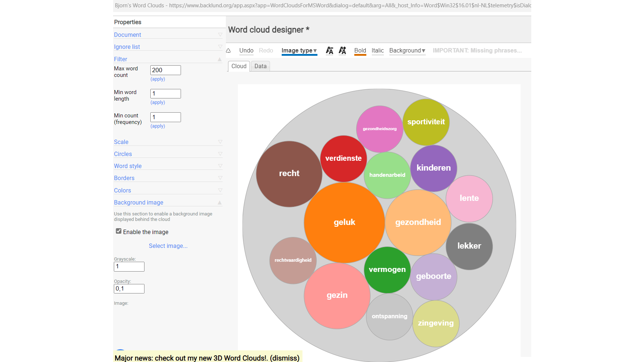Open the IMPORTANT: Missing phrases notice
The image size is (644, 362).
click(477, 51)
